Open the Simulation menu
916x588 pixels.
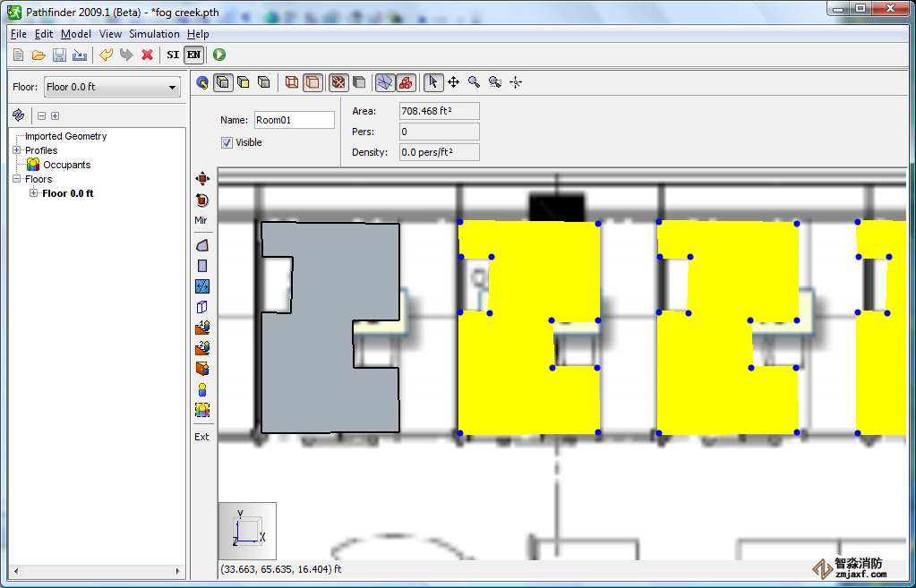click(154, 34)
